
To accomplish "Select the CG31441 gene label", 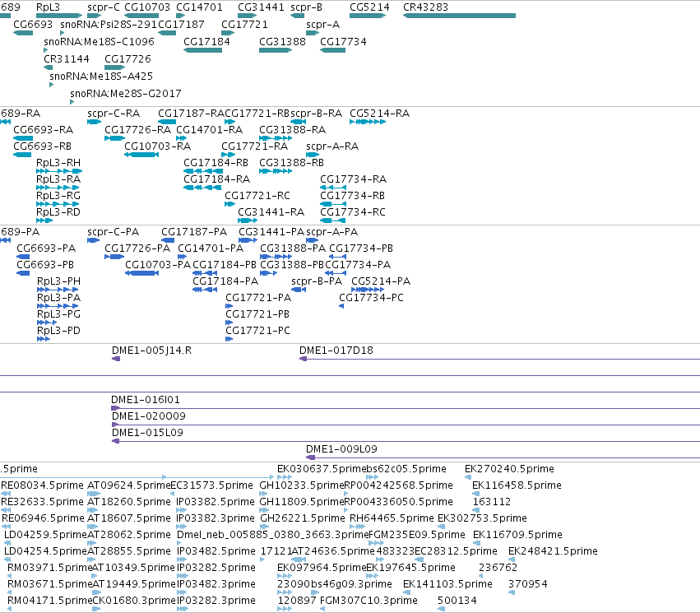I will [x=261, y=7].
